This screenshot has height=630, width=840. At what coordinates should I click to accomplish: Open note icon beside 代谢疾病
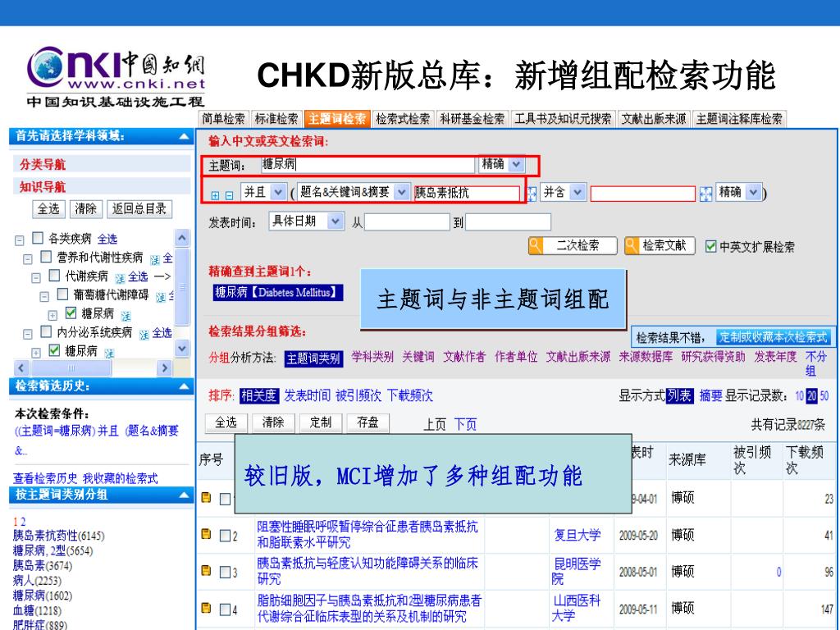[x=120, y=278]
